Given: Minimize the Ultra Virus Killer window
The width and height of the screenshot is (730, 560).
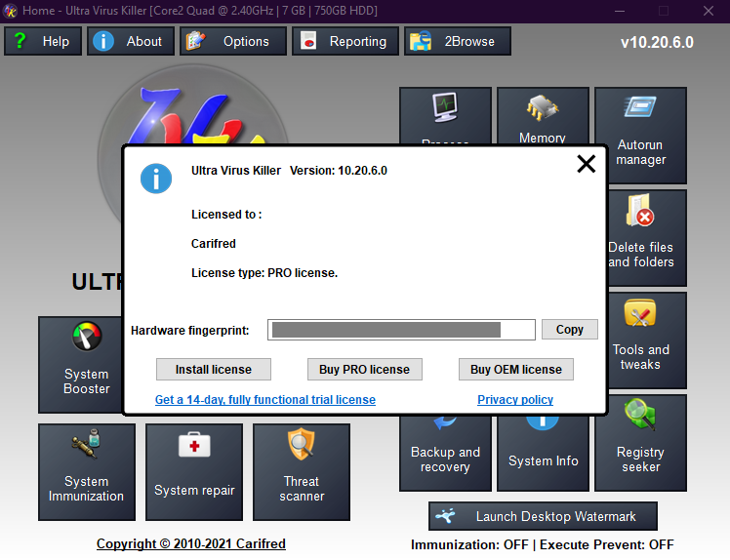Looking at the screenshot, I should pyautogui.click(x=619, y=11).
